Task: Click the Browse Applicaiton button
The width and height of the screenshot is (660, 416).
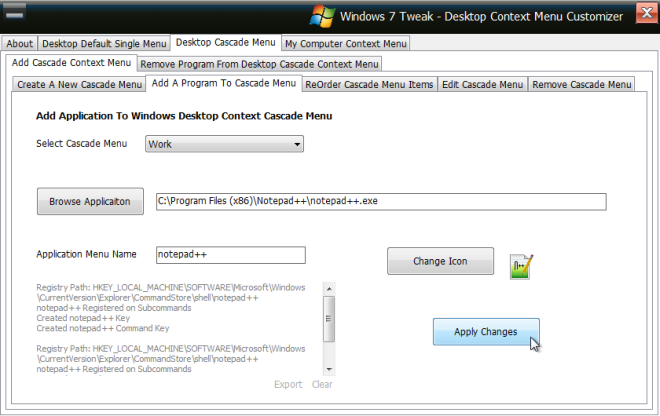Action: 90,201
